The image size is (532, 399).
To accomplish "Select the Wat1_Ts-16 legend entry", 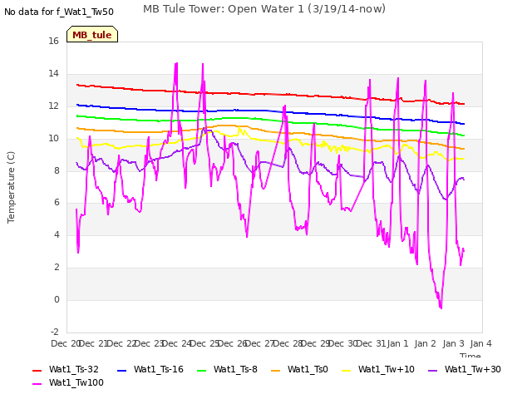I will [150, 369].
